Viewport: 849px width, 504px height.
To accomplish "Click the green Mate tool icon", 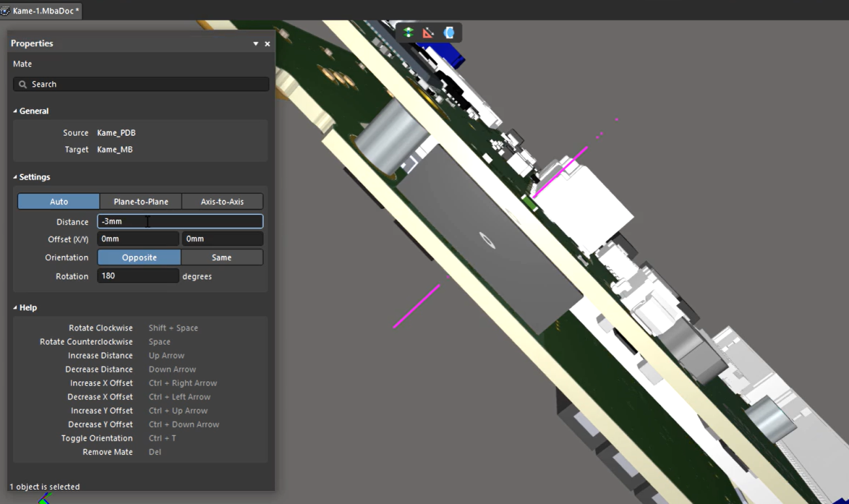I will (409, 33).
